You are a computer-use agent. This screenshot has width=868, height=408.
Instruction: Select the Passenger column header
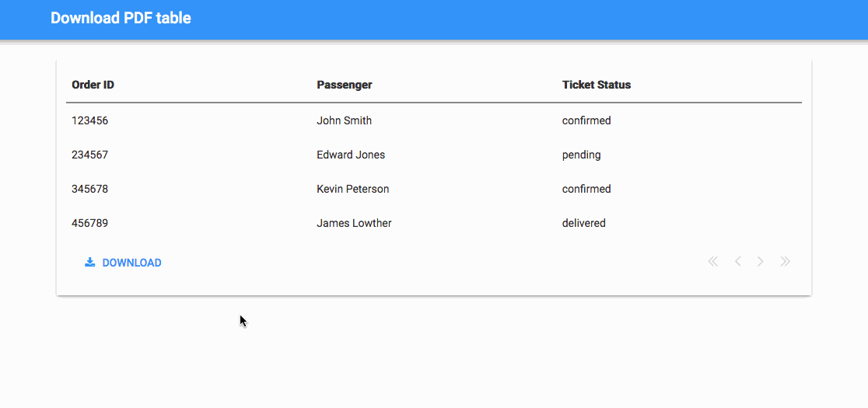pos(345,85)
